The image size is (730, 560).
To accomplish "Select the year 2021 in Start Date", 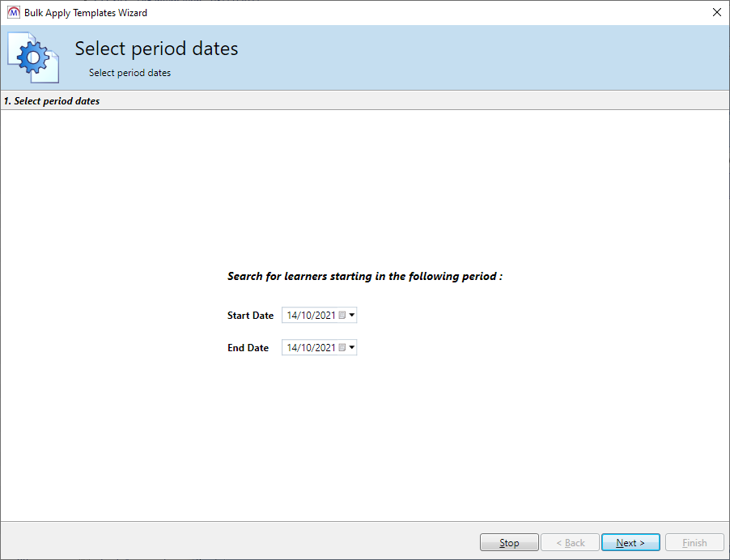I will (325, 316).
